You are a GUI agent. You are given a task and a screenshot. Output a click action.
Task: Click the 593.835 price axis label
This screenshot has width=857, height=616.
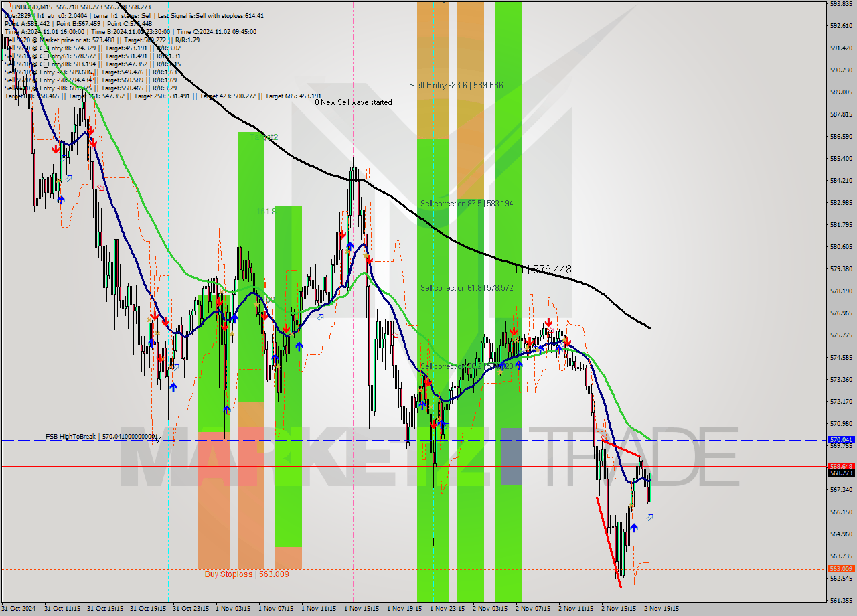[841, 4]
